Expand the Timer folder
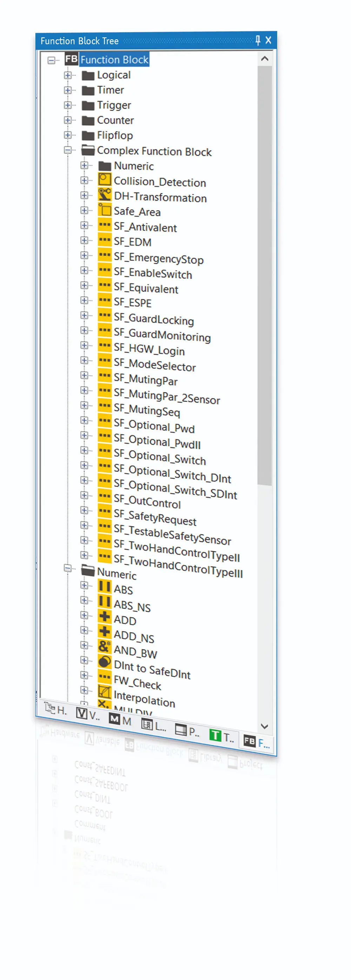351x980 pixels. (x=68, y=90)
